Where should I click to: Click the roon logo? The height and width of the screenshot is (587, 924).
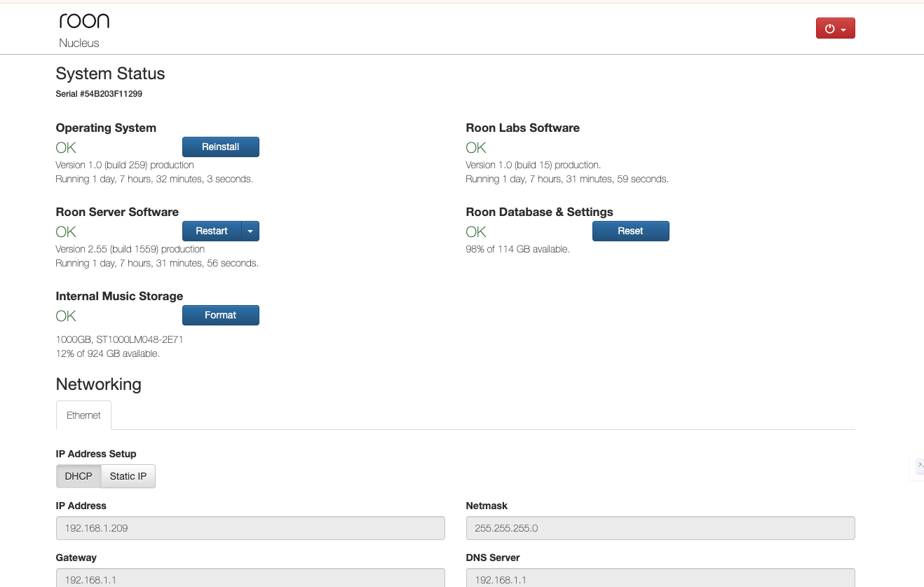[84, 21]
